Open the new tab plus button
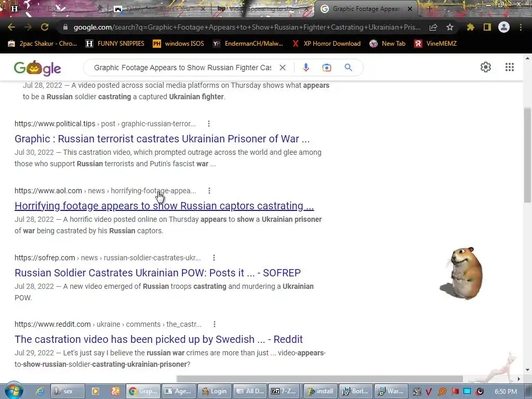 pyautogui.click(x=429, y=9)
